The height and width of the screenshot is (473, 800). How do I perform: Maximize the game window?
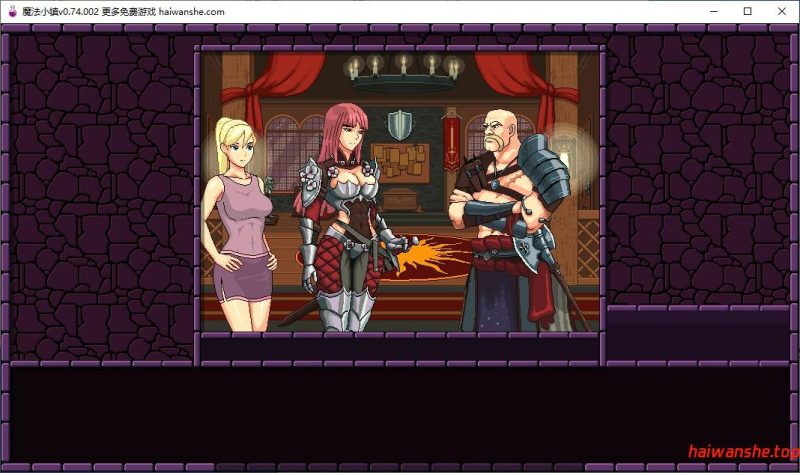tap(747, 11)
